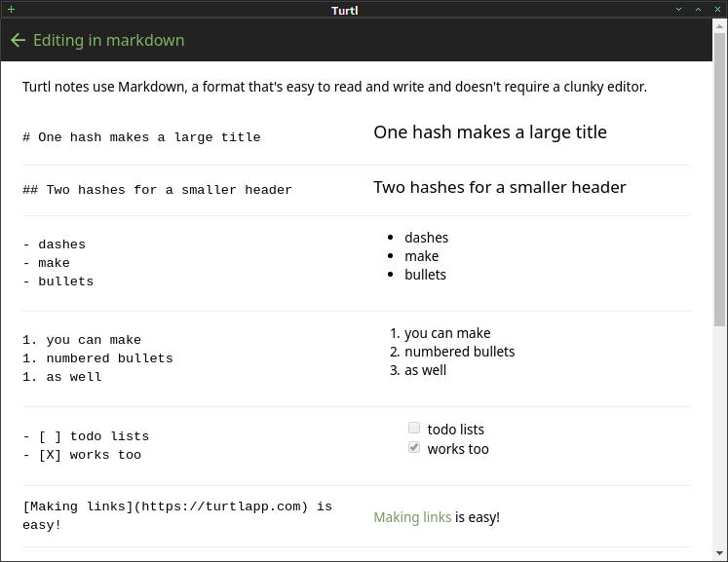Click the 'dashes' bullet item
Screen dimensions: 728x562
[x=426, y=238]
